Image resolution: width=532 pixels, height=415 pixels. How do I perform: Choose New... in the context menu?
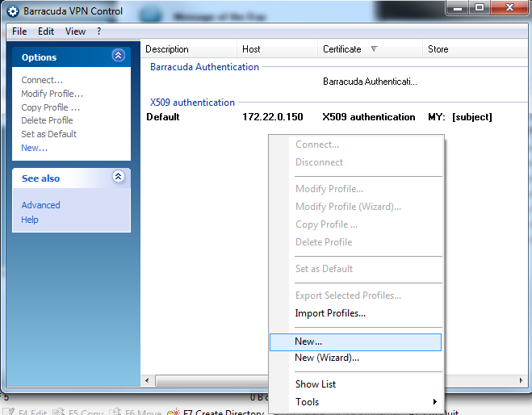(x=355, y=342)
